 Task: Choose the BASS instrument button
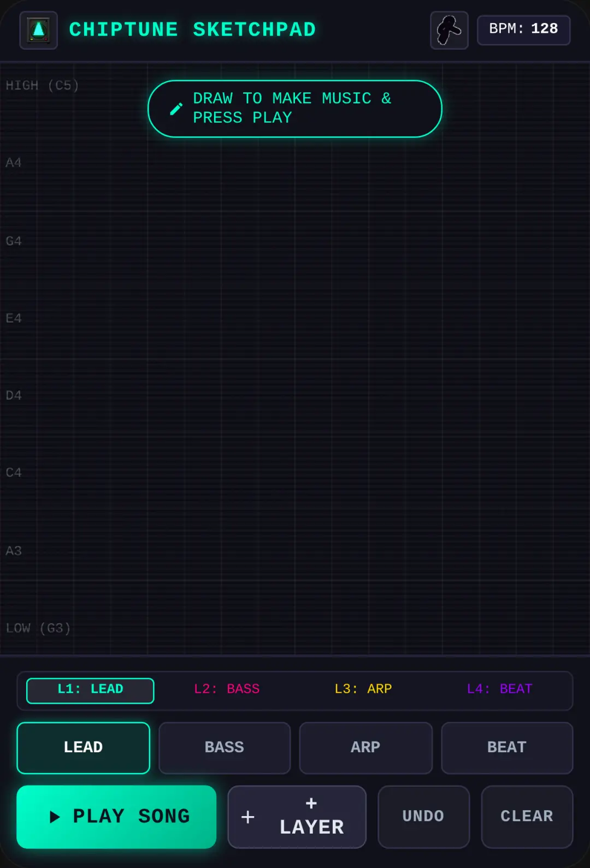[225, 748]
